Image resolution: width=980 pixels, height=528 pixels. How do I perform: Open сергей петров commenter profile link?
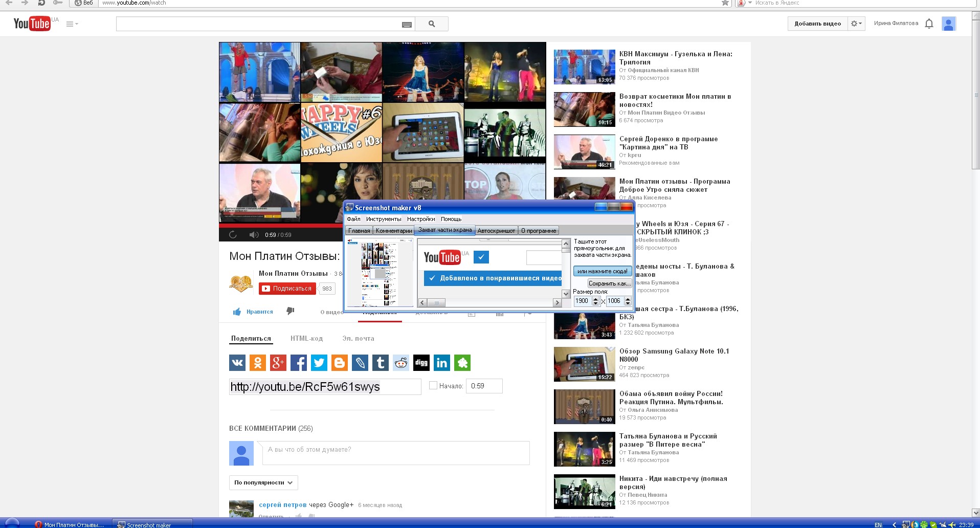pos(283,505)
